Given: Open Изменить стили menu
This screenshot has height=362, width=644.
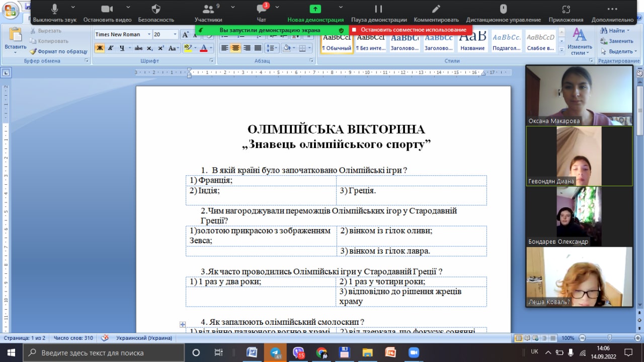Looking at the screenshot, I should pyautogui.click(x=580, y=41).
